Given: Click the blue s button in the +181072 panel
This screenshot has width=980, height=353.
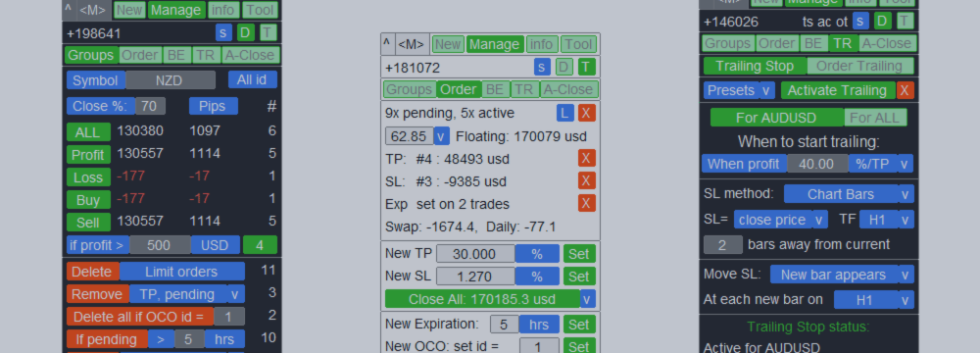Looking at the screenshot, I should 542,67.
